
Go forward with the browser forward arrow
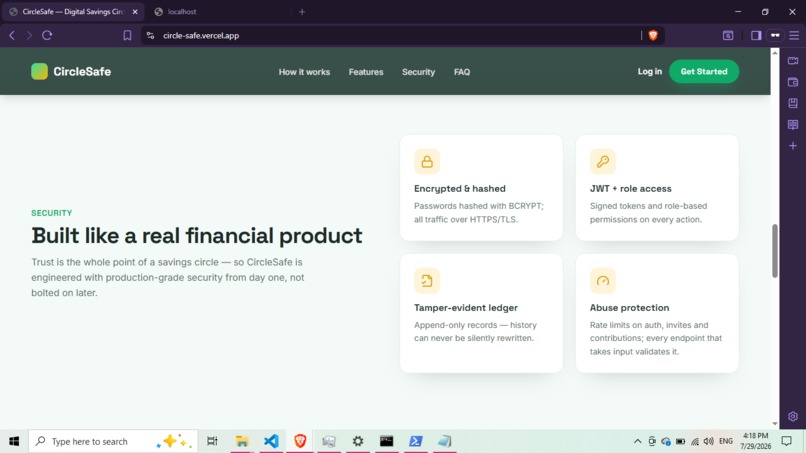click(x=29, y=35)
